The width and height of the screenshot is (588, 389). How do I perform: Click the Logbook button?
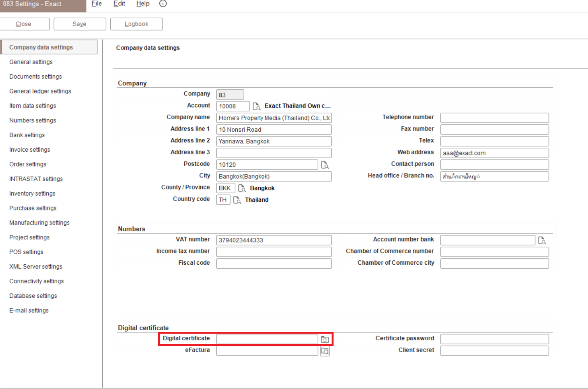point(136,24)
